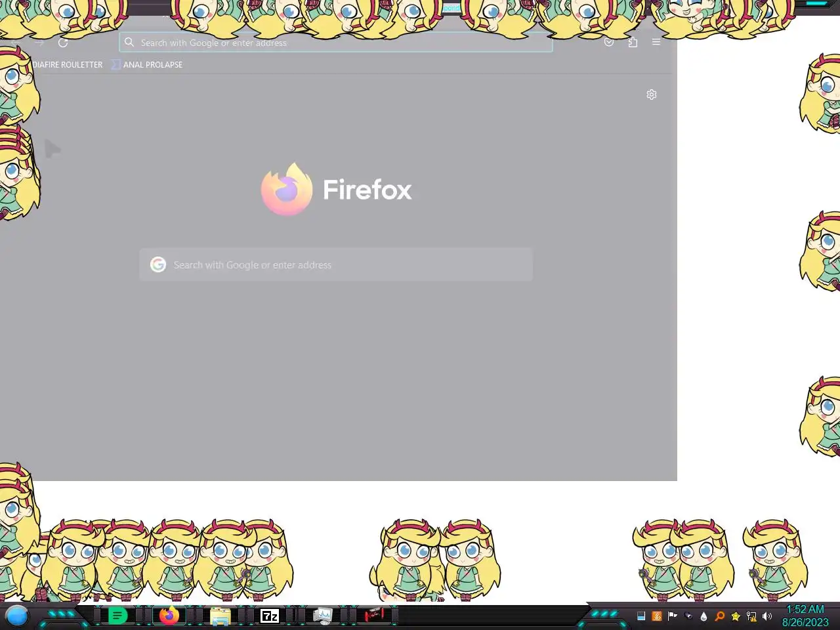
Task: Focus the Firefox address bar
Action: coord(336,43)
